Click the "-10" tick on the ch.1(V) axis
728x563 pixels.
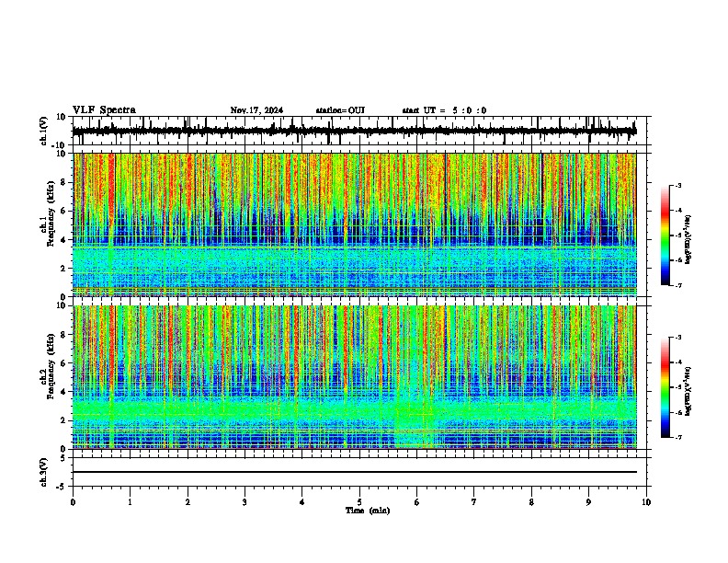[60, 145]
